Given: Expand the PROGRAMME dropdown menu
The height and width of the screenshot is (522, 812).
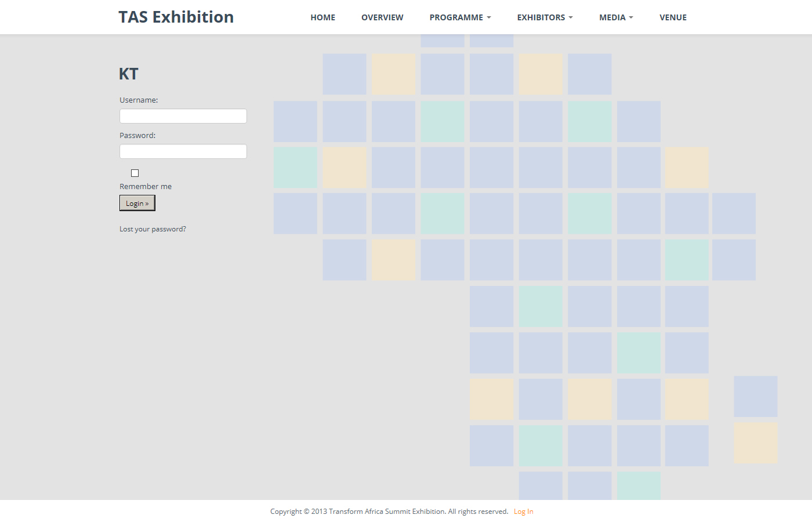Looking at the screenshot, I should [460, 17].
